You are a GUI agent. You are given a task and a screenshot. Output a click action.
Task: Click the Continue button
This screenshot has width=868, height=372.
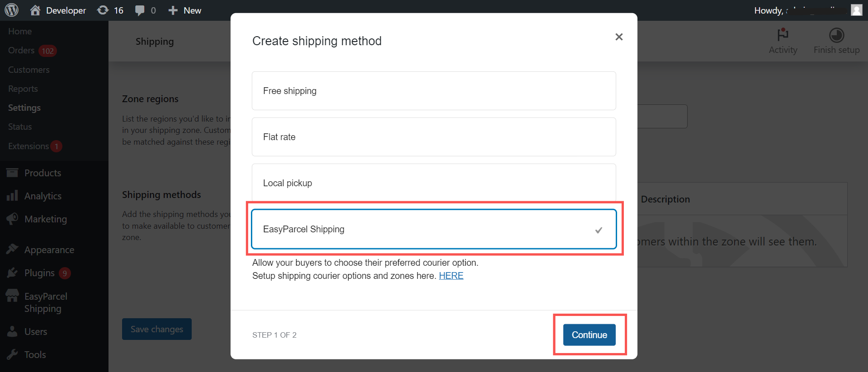click(590, 335)
